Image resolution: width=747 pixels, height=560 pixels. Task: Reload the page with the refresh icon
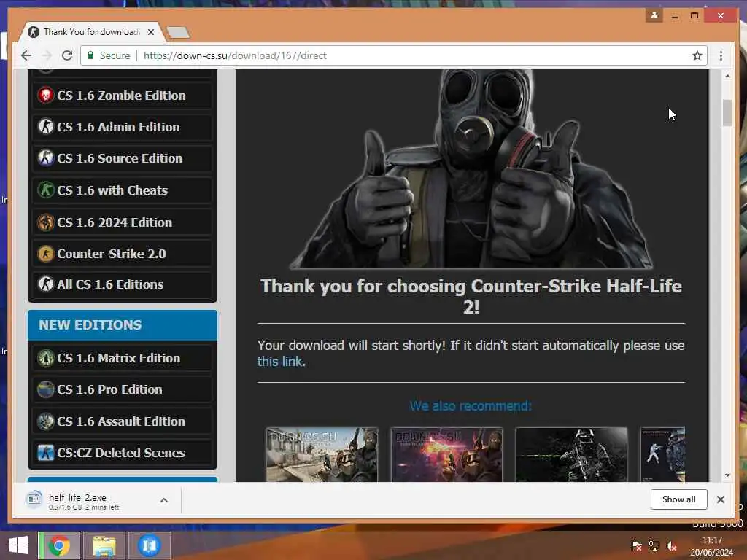67,55
